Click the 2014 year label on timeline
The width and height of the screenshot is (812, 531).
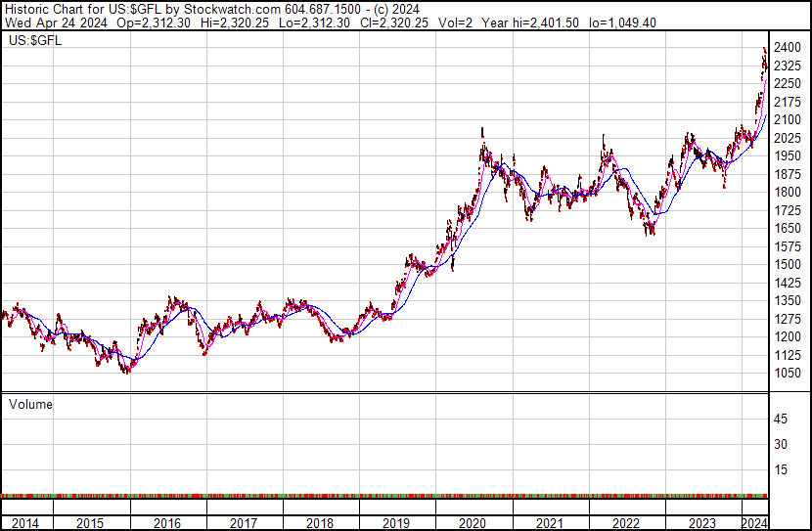[25, 523]
